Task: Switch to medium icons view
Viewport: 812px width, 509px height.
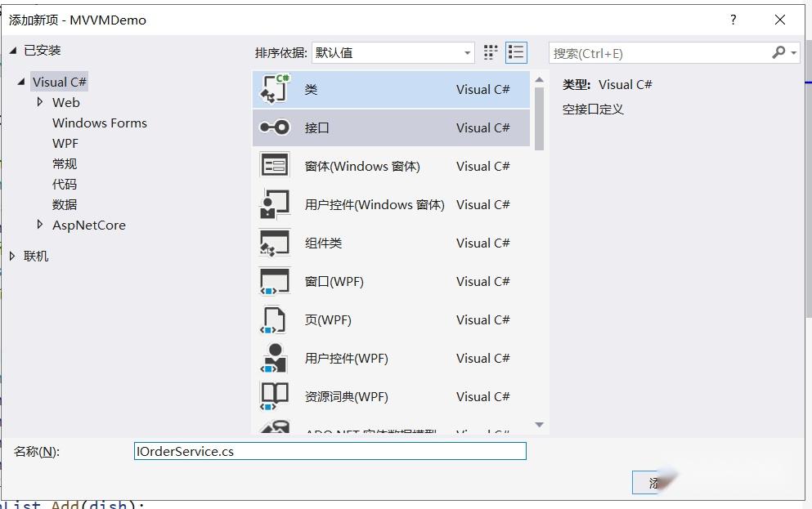Action: pyautogui.click(x=491, y=51)
